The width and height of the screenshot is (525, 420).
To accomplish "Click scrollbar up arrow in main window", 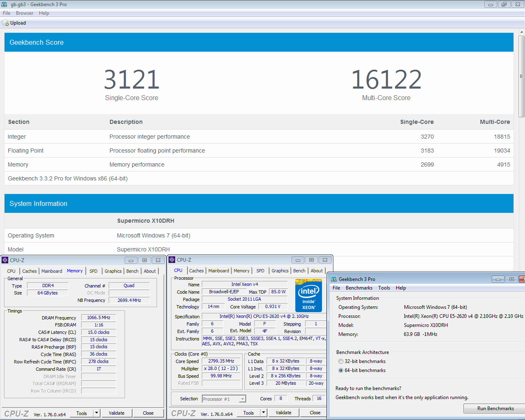I will tap(521, 32).
